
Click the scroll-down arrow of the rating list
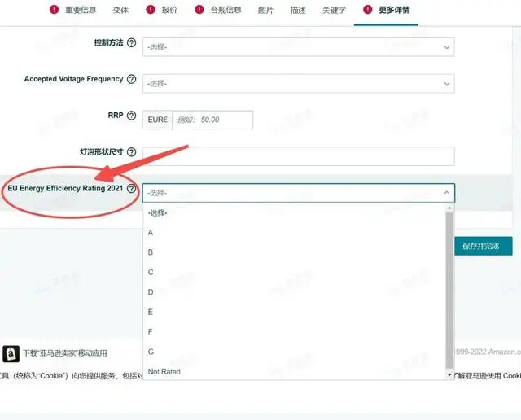click(x=449, y=375)
